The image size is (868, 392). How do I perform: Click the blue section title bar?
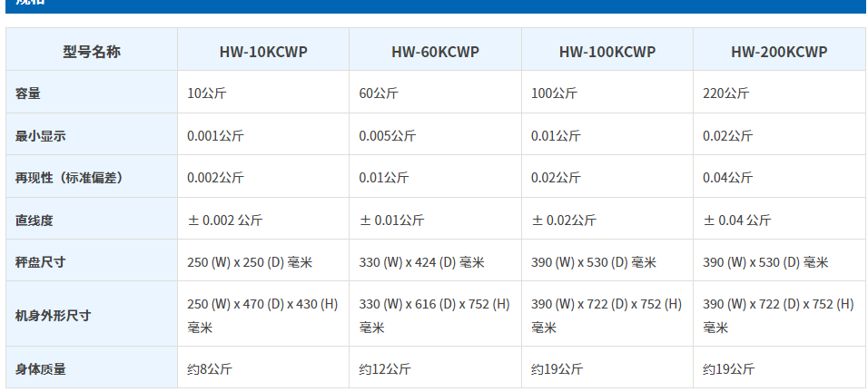click(434, 5)
